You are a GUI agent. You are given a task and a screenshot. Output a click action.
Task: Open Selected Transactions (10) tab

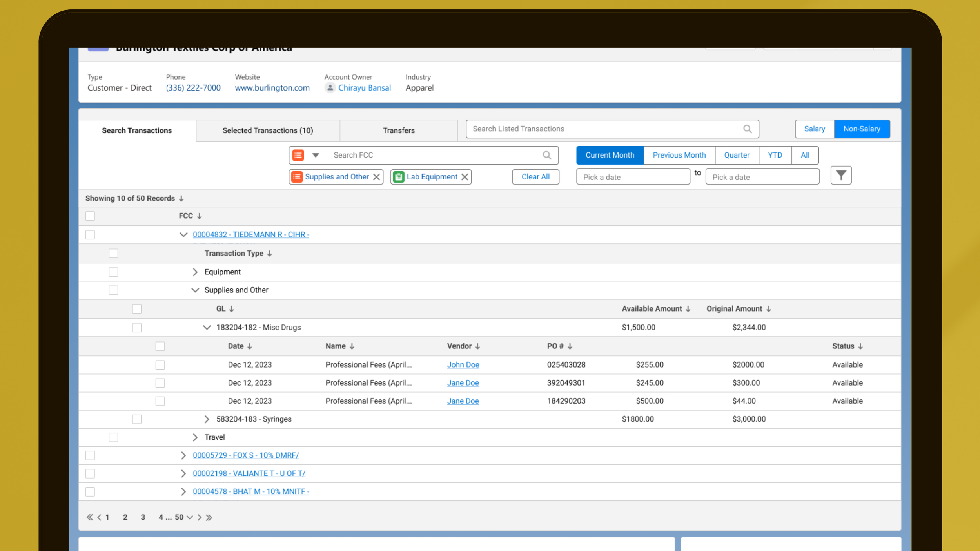tap(268, 130)
